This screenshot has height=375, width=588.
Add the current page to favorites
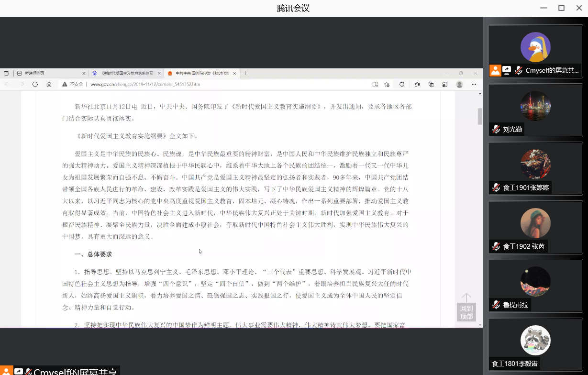click(387, 84)
